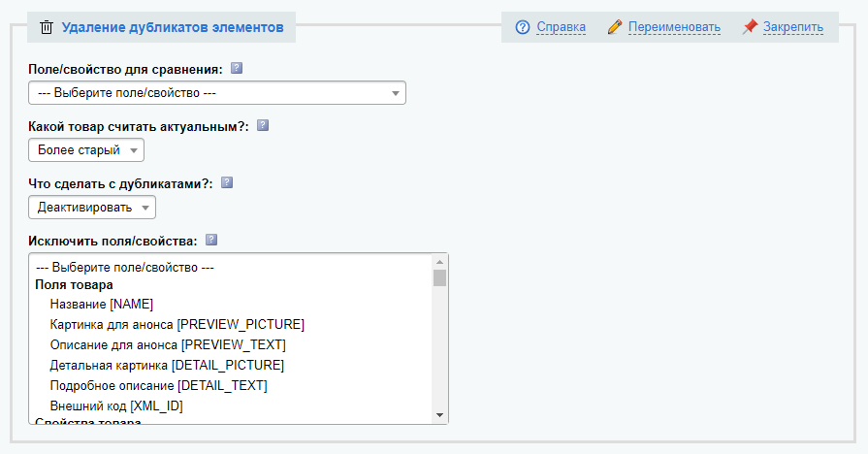Click the Закрепить link
868x454 pixels.
click(792, 27)
